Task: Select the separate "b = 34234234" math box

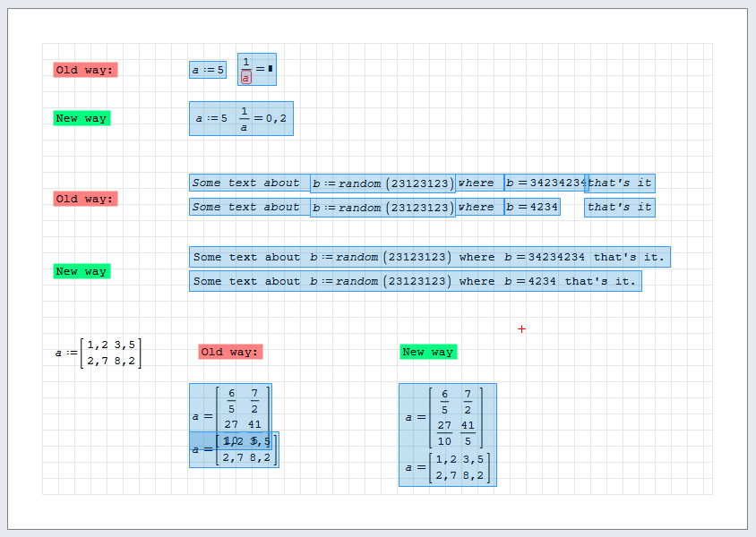Action: [x=545, y=183]
